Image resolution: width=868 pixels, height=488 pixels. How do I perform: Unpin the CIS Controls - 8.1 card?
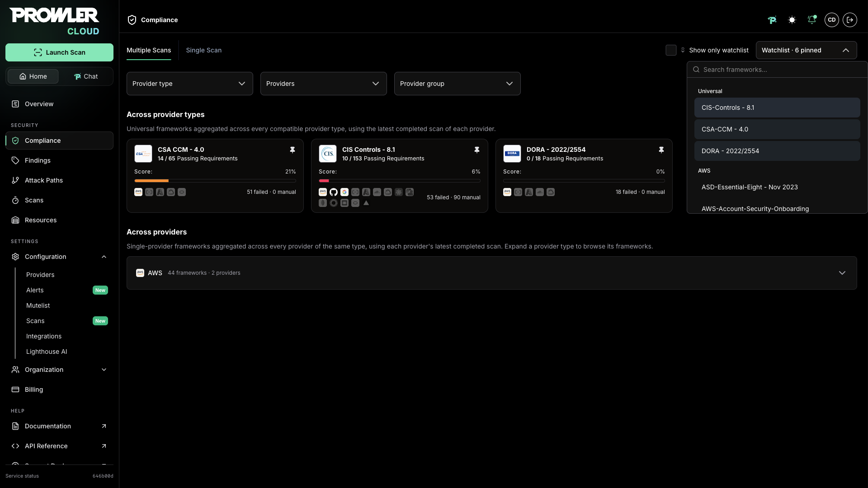[x=477, y=150]
